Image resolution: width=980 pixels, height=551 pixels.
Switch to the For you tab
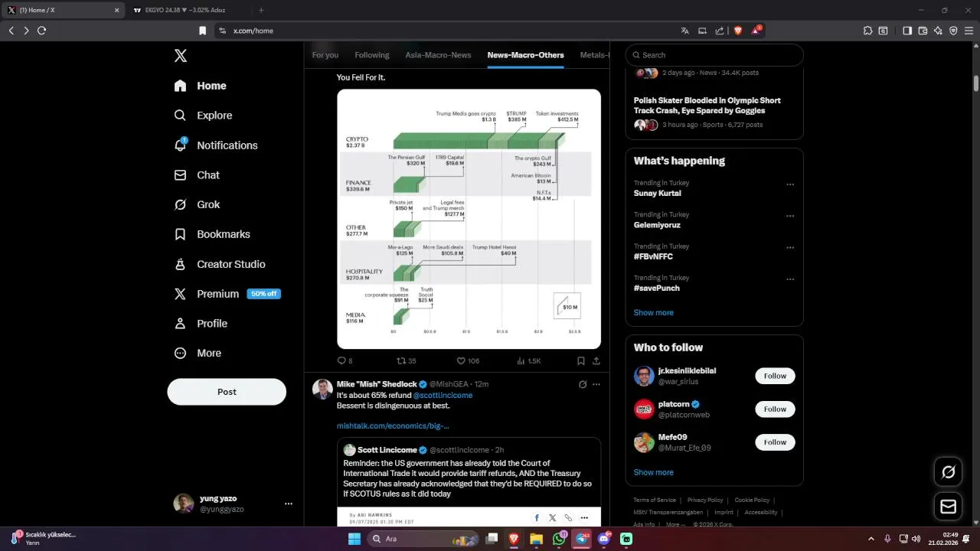coord(325,55)
